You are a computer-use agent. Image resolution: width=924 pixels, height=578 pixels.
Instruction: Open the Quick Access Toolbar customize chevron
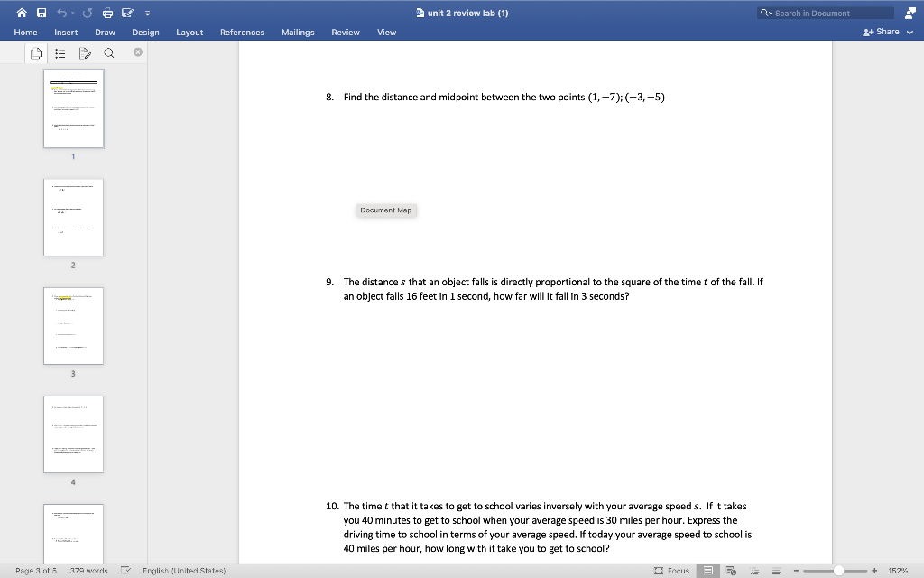pyautogui.click(x=148, y=13)
